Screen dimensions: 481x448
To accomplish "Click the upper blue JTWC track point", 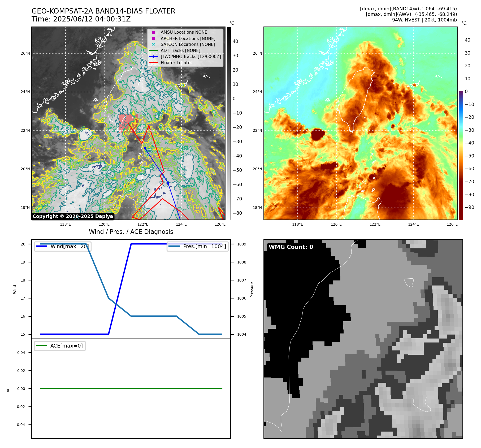I will [145, 148].
